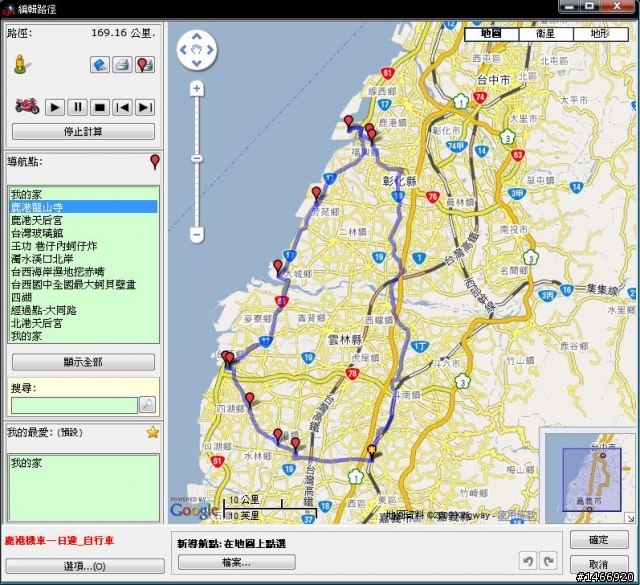Select 台西海岸濕地挖赤嘴 waypoint
The height and width of the screenshot is (585, 640).
83,271
